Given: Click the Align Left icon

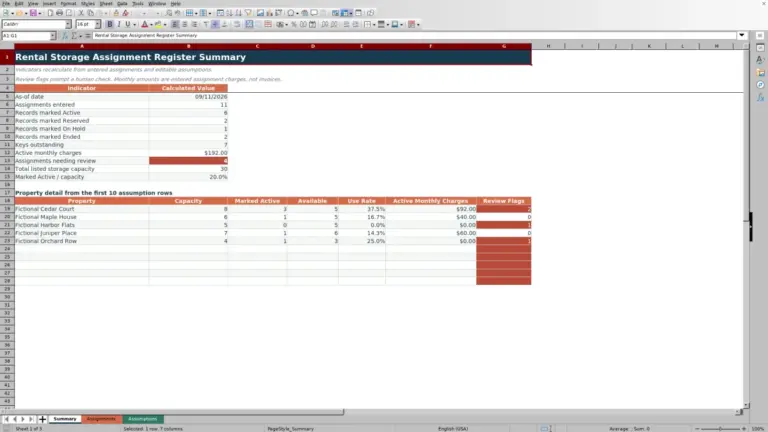Looking at the screenshot, I should click(x=175, y=24).
